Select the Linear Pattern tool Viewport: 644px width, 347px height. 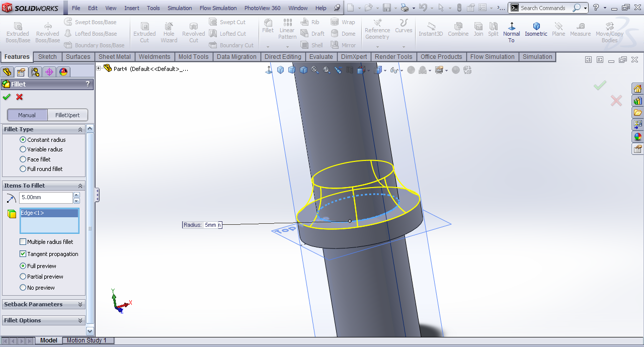click(287, 29)
